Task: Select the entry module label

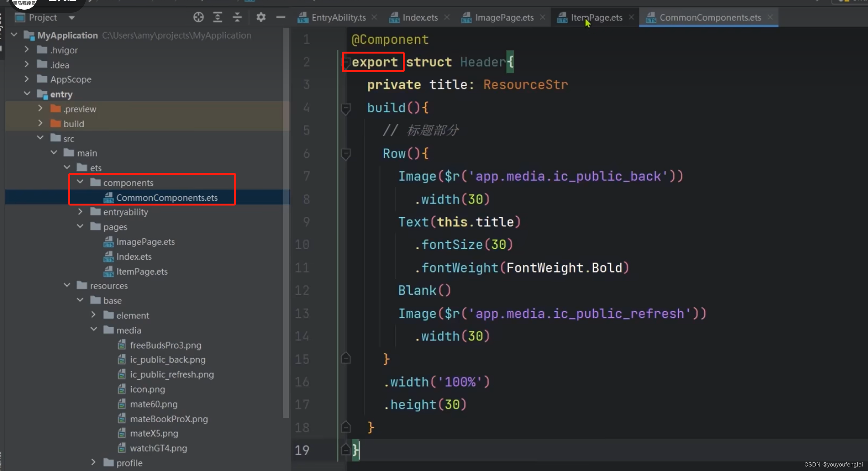Action: click(x=61, y=94)
